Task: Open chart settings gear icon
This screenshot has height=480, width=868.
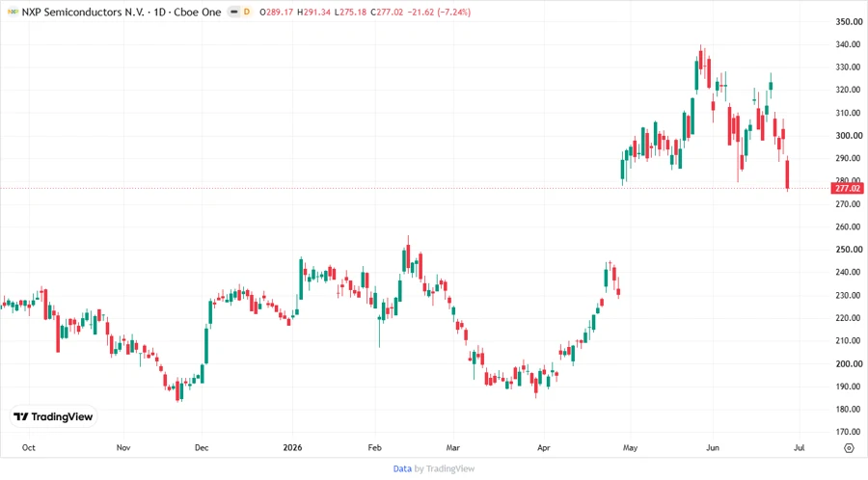Action: click(x=849, y=448)
